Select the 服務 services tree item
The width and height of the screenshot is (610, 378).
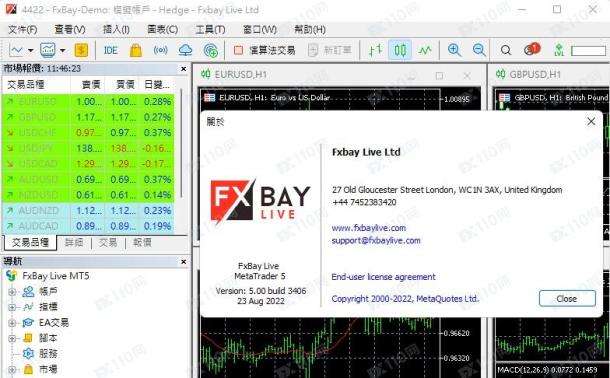(x=48, y=354)
